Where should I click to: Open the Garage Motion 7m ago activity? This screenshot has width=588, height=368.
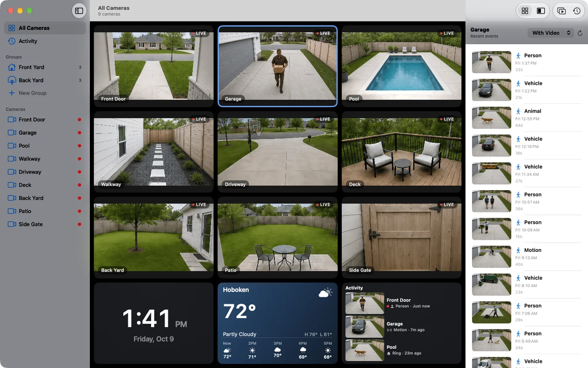point(402,327)
